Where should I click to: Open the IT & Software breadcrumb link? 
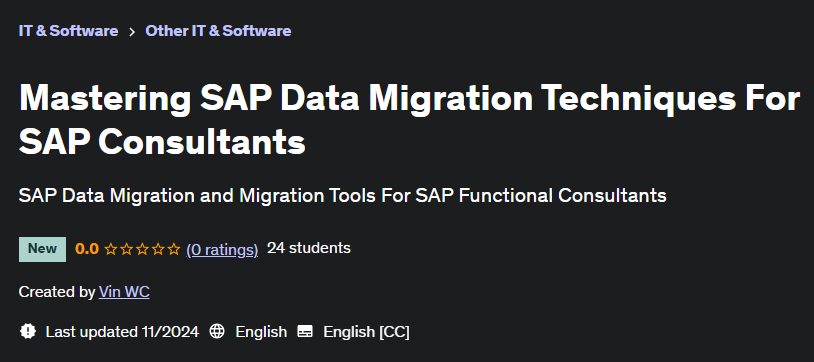tap(68, 31)
